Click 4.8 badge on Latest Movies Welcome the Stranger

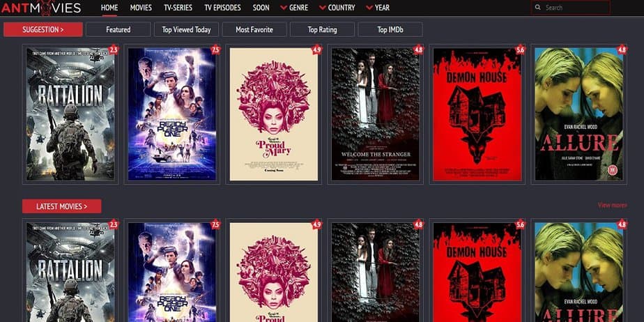pyautogui.click(x=418, y=224)
